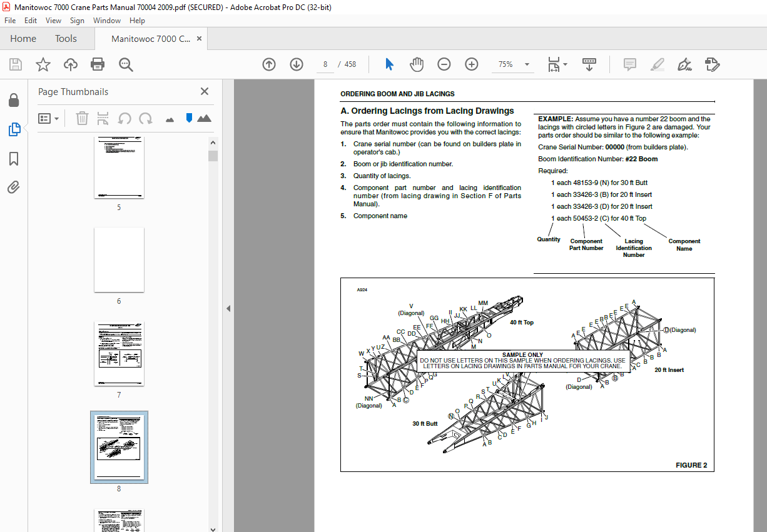Open the zoom percentage dropdown
The width and height of the screenshot is (767, 532).
coord(527,64)
